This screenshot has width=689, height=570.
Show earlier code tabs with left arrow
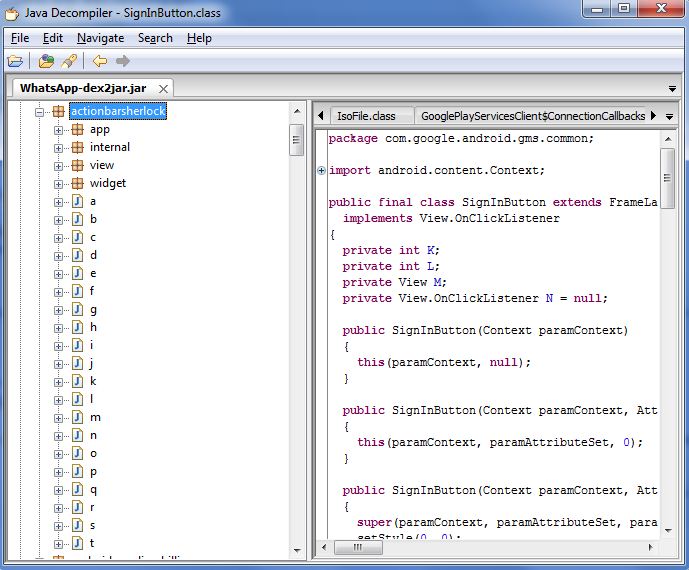click(x=321, y=116)
